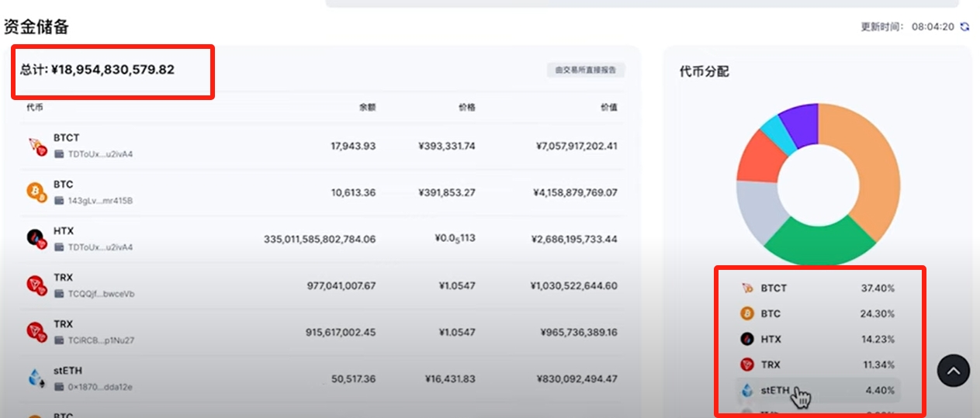The height and width of the screenshot is (418, 980).
Task: Click the BTCT token icon in the table
Action: coord(37,146)
